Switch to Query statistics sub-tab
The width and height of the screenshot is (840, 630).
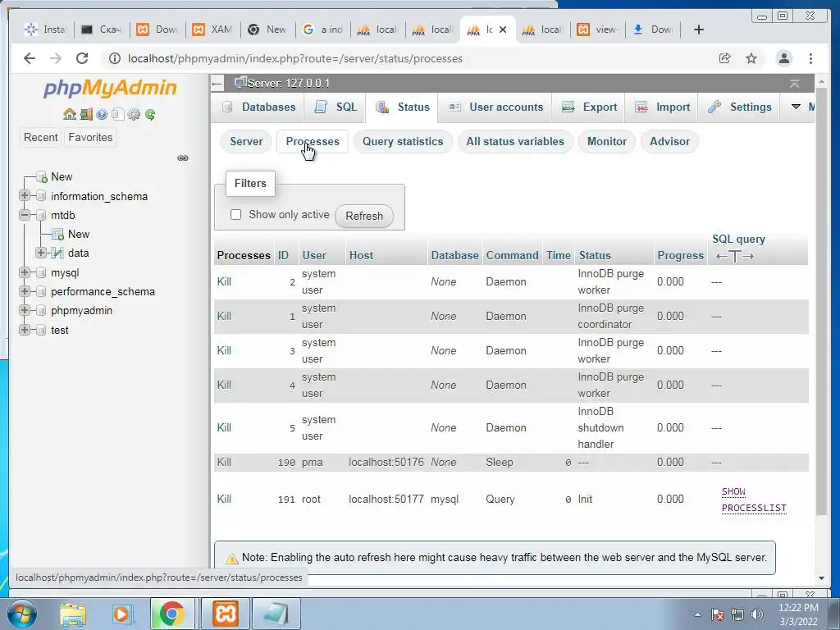coord(403,141)
